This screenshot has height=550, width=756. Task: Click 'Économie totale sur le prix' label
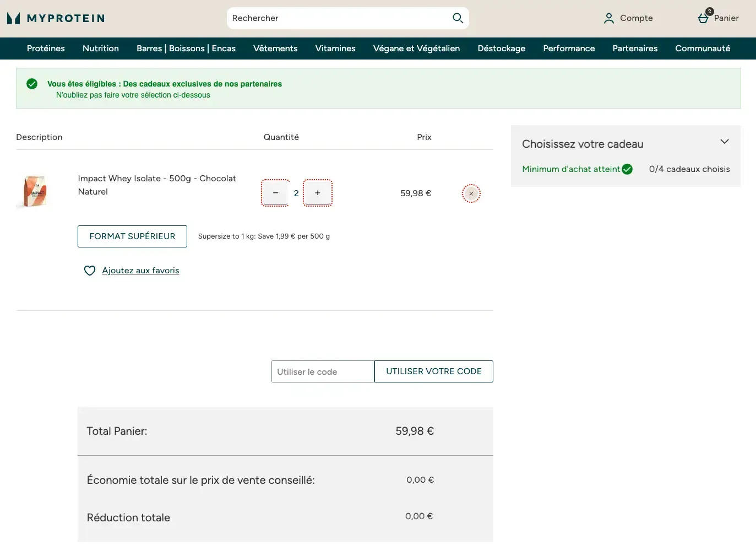coord(201,481)
